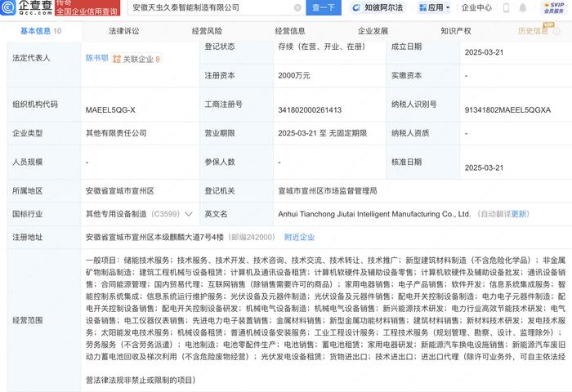Image resolution: width=572 pixels, height=392 pixels.
Task: Click the 查一下 search button
Action: point(324,7)
